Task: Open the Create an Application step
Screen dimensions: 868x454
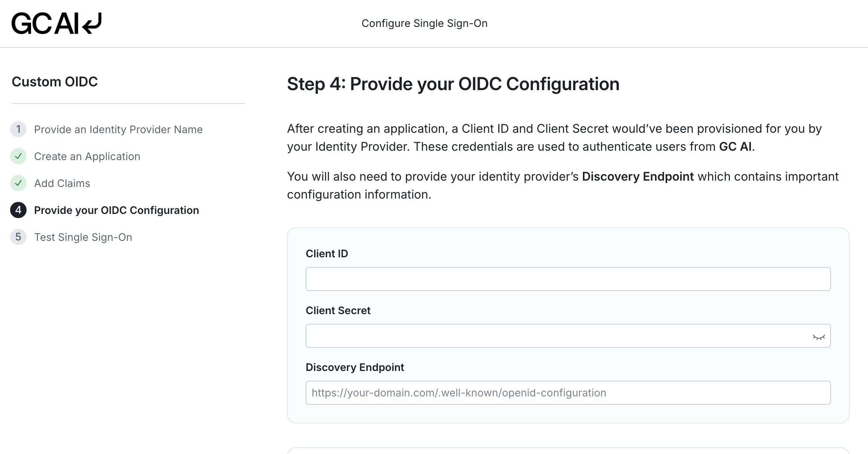Action: (x=87, y=156)
